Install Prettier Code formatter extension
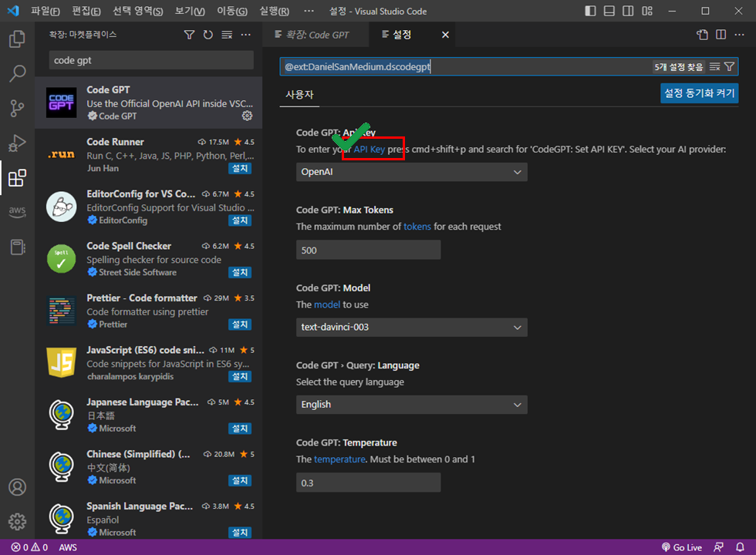Screen dimensions: 756x555 pos(240,325)
